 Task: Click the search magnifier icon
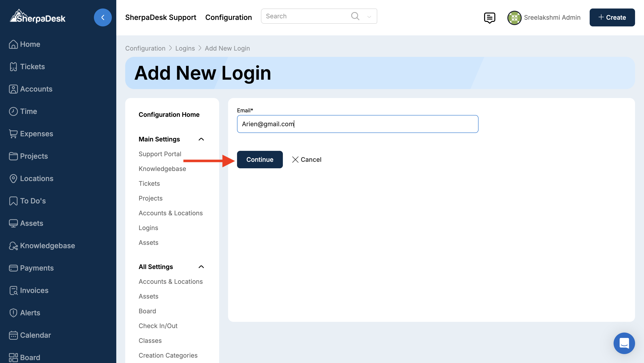(355, 16)
